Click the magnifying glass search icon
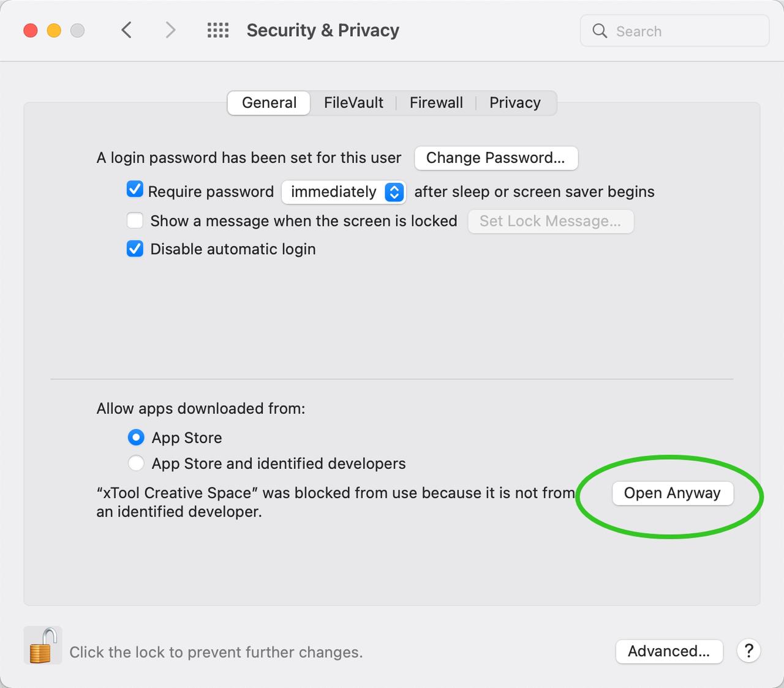 [x=600, y=31]
